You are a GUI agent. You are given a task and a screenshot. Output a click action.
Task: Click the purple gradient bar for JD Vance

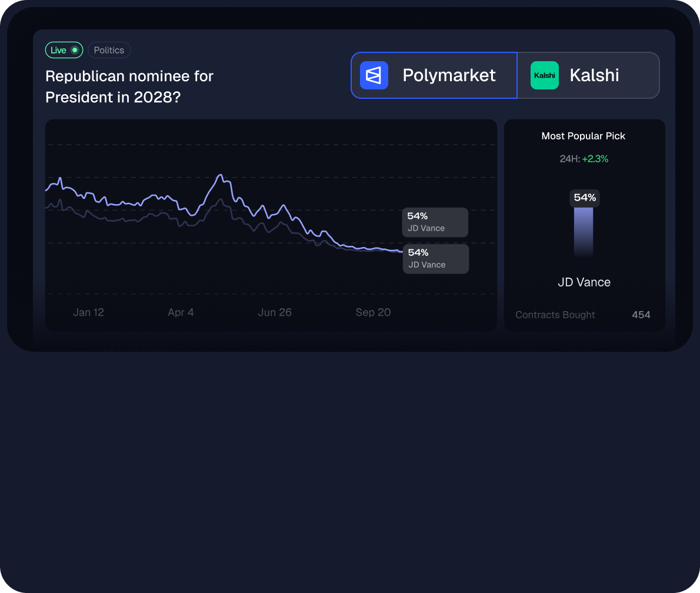click(584, 231)
